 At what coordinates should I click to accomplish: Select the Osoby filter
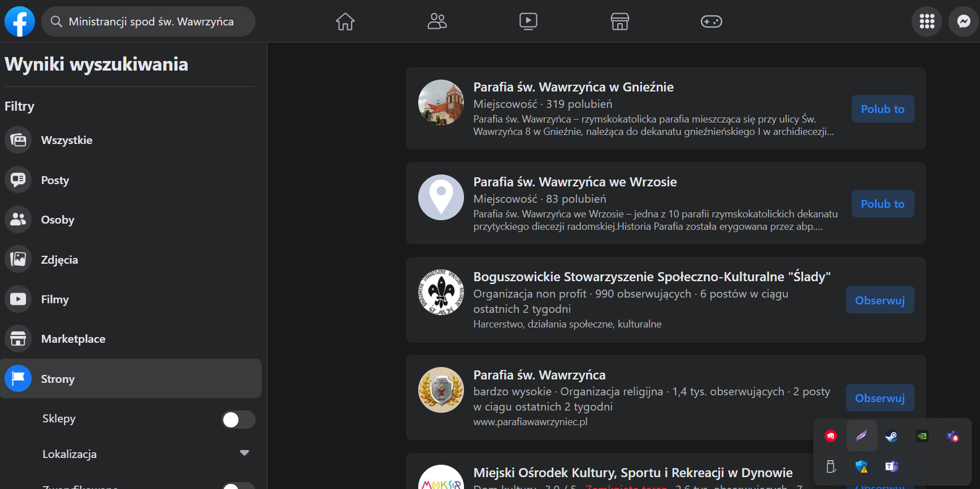(58, 220)
